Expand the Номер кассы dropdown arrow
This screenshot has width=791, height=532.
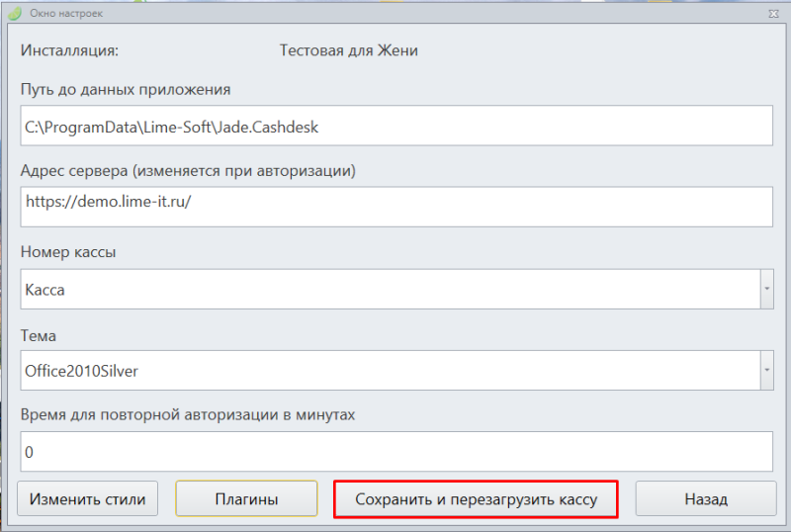767,289
